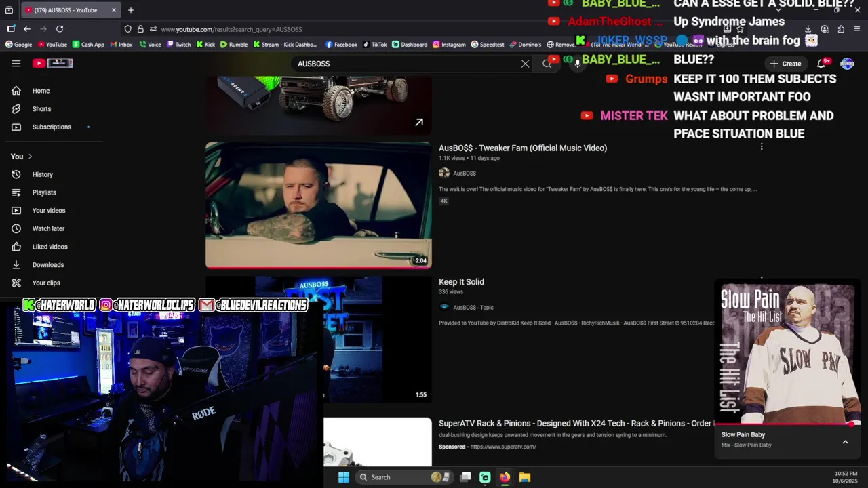Open the Firefox tab list button

pyautogui.click(x=9, y=10)
